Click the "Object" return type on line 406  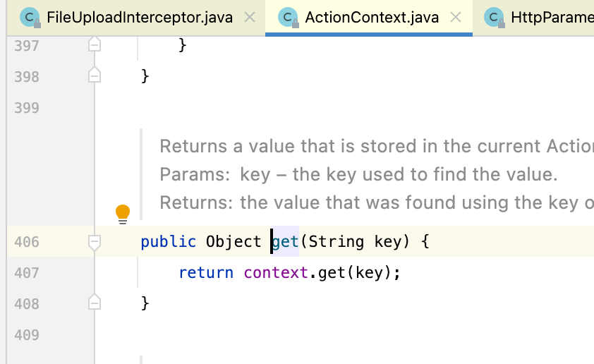coord(234,242)
